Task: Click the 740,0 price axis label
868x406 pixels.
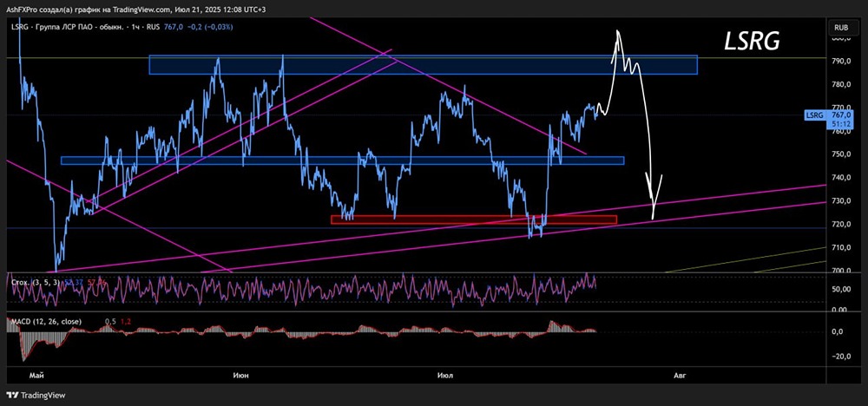Action: [840, 178]
